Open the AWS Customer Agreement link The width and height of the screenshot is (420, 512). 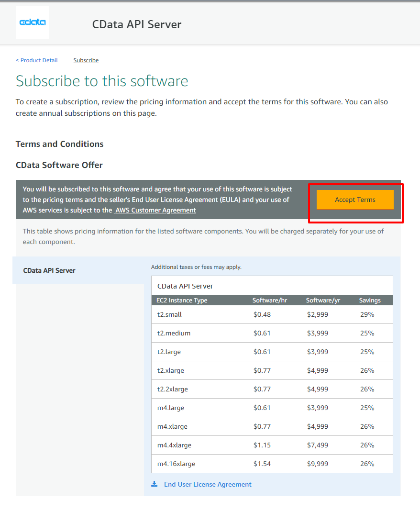155,210
